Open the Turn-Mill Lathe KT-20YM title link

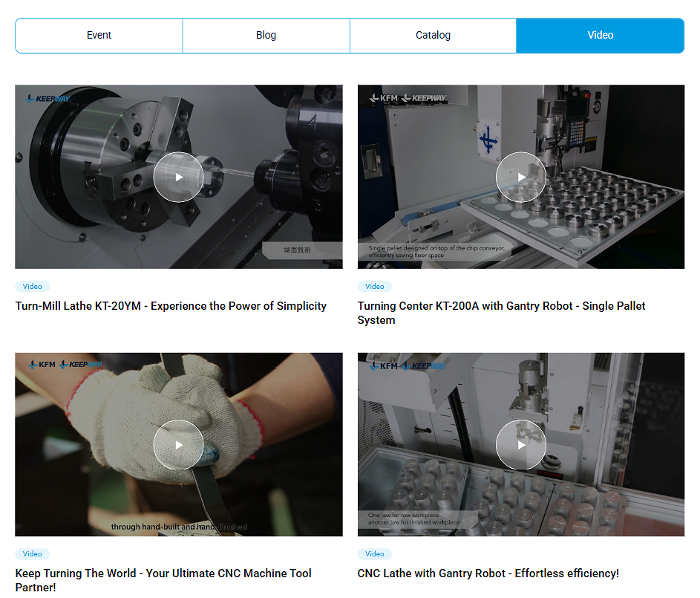pyautogui.click(x=171, y=306)
